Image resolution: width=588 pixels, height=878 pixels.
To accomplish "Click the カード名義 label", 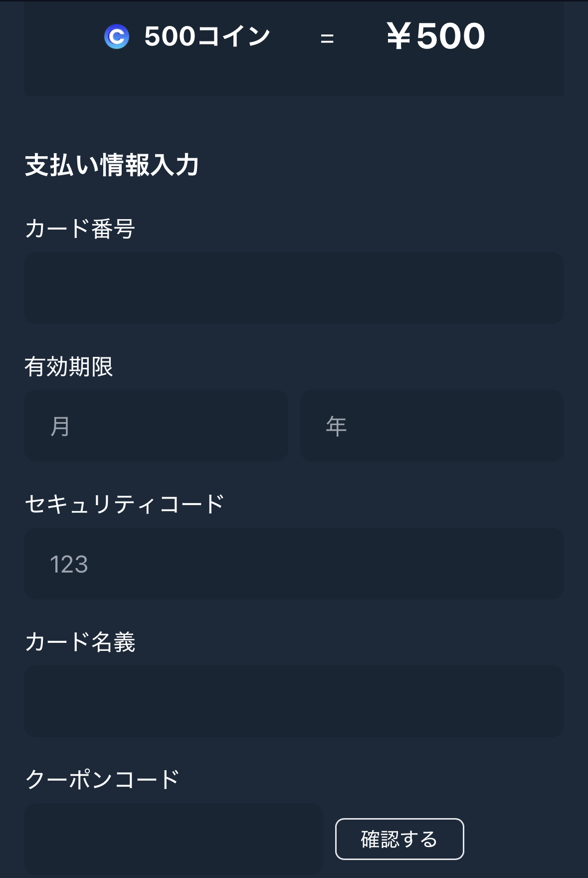I will [x=80, y=642].
